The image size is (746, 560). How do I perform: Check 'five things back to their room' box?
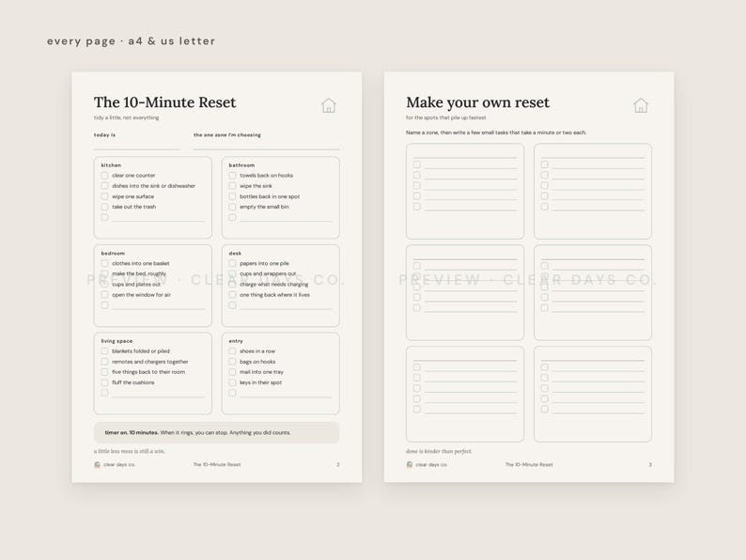tap(104, 371)
